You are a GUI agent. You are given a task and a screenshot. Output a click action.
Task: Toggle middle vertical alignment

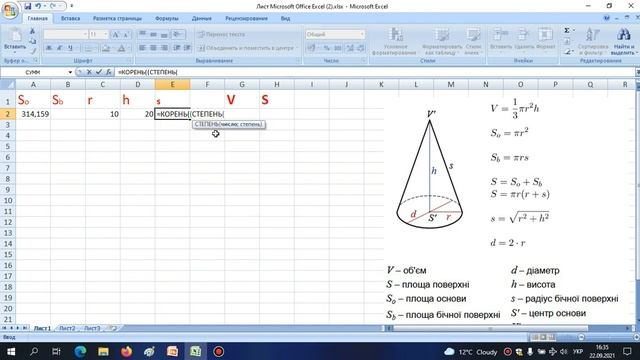(x=153, y=35)
